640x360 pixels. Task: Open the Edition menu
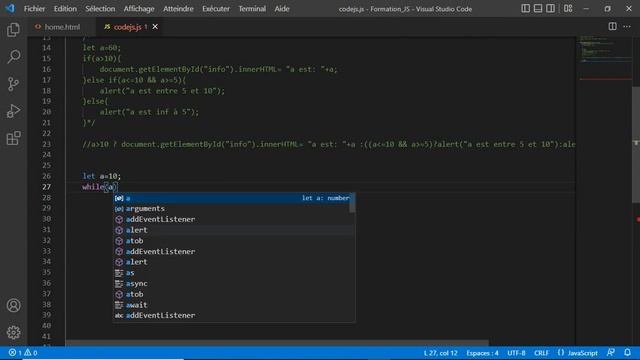65,9
